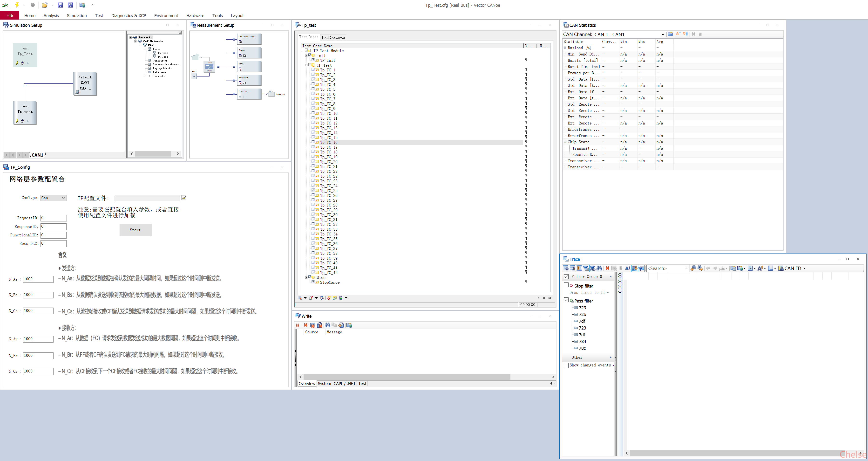
Task: Check the Tp_TC_16 test case checkbox
Action: click(x=313, y=142)
